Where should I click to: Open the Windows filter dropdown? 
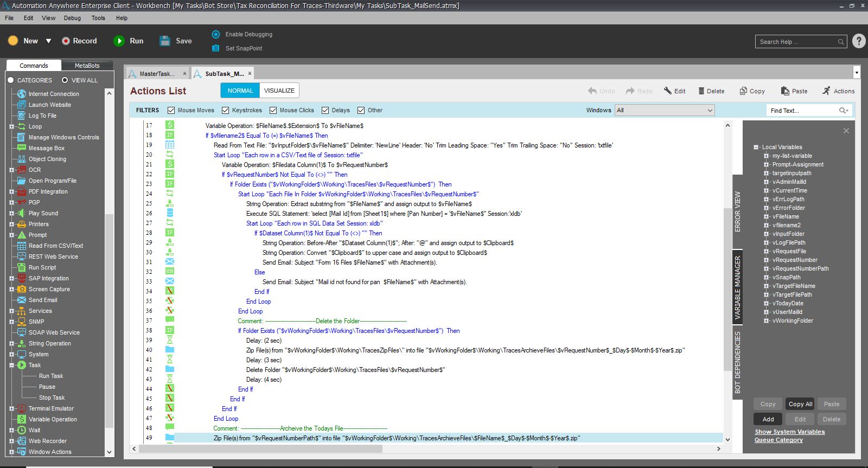665,110
